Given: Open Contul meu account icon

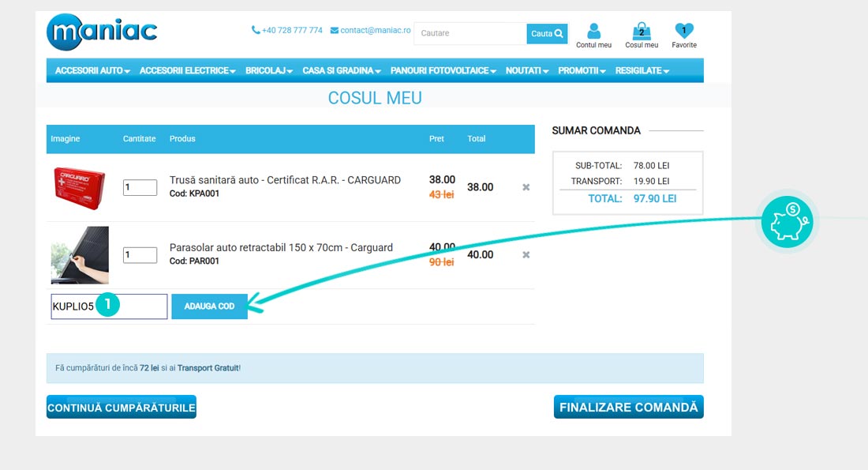Looking at the screenshot, I should pyautogui.click(x=593, y=32).
